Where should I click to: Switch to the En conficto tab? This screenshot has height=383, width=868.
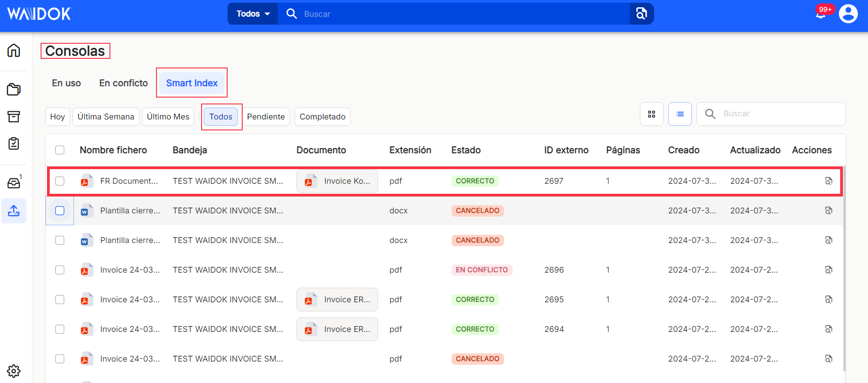pyautogui.click(x=124, y=83)
